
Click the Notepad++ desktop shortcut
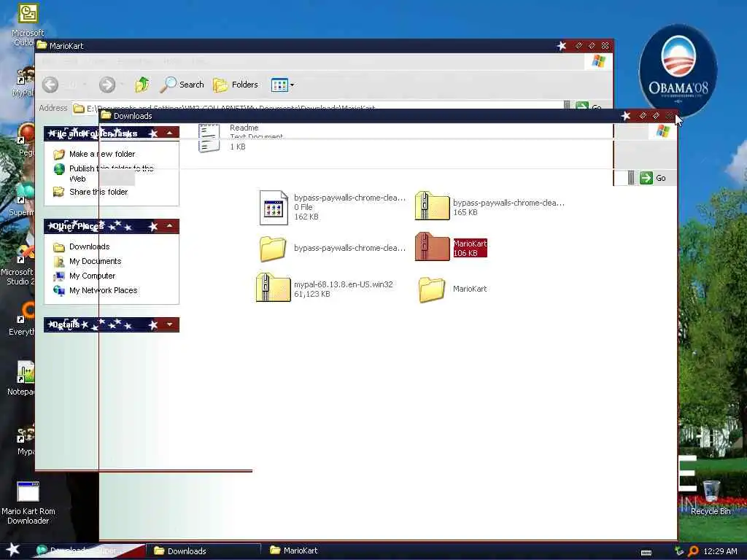[x=20, y=378]
